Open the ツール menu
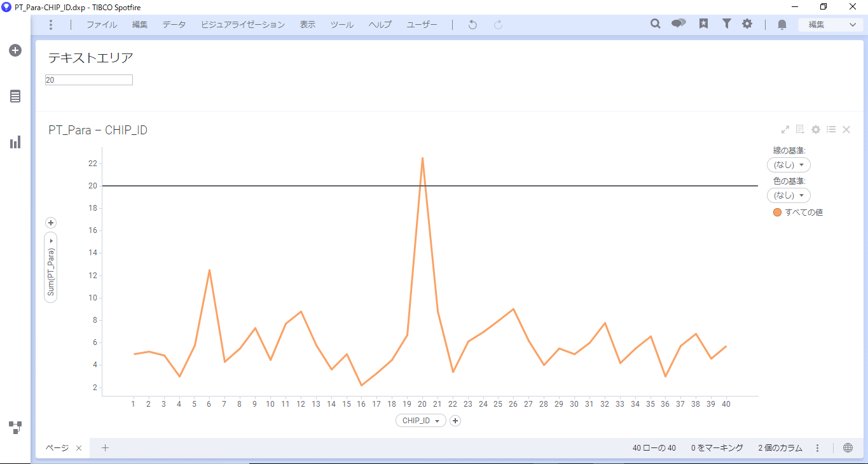Screen dimensions: 868x464 pyautogui.click(x=342, y=25)
